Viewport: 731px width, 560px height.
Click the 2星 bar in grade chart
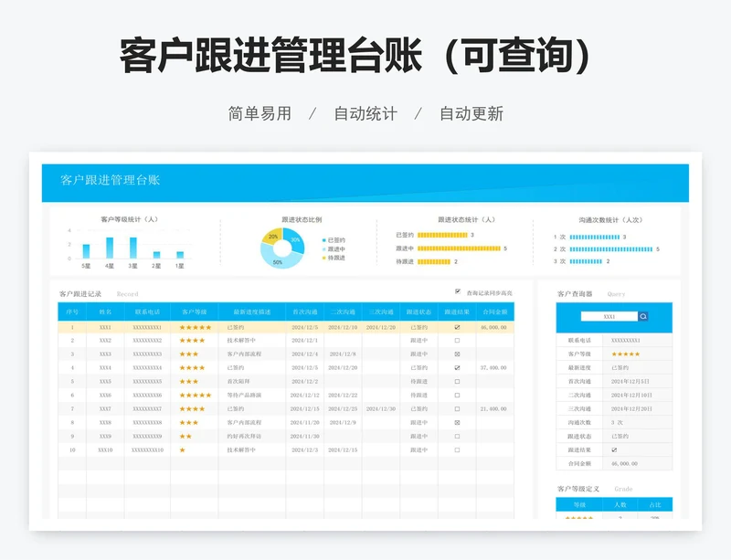(156, 255)
